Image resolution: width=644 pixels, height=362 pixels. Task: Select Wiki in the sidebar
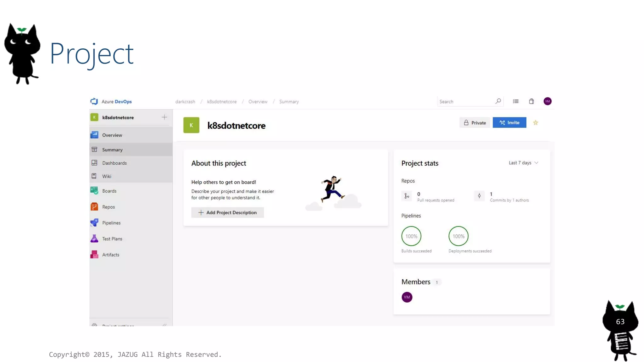coord(107,176)
